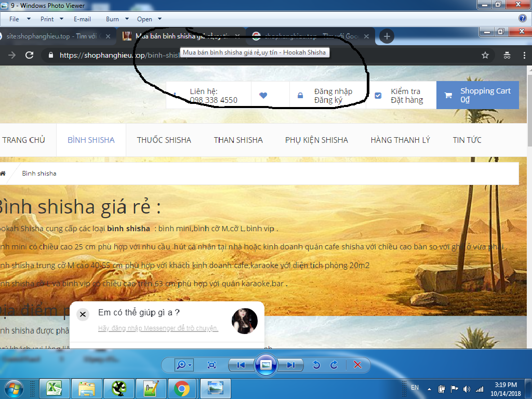
Task: Close the chat popup with X button
Action: pos(83,314)
